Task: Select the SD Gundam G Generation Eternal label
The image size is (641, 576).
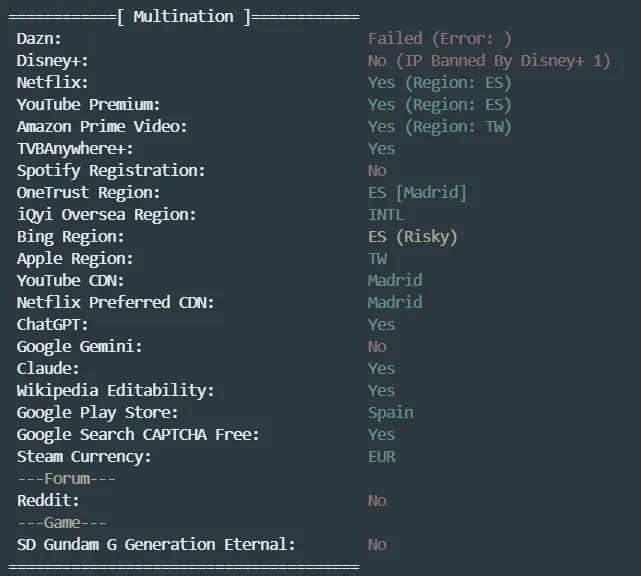Action: (156, 545)
